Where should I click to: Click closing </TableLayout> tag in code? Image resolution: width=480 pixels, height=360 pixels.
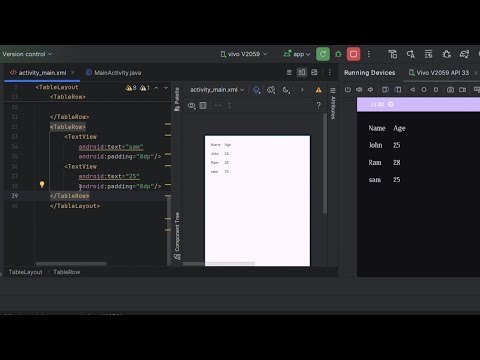click(75, 206)
